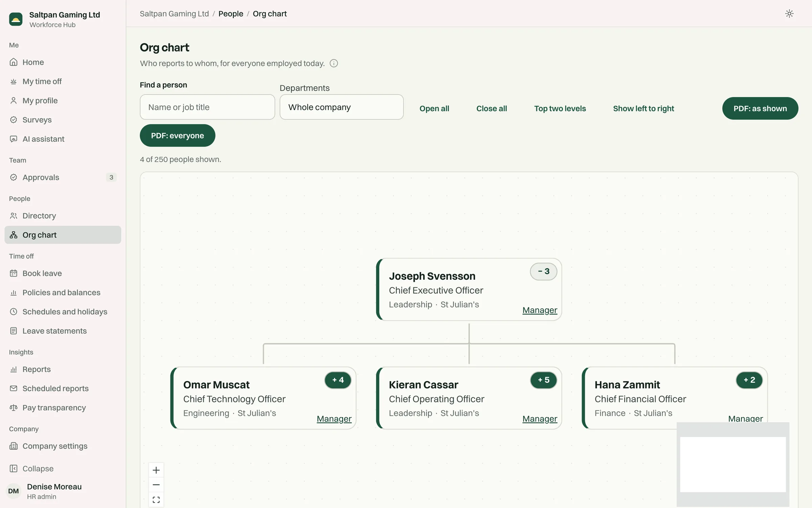This screenshot has height=508, width=812.
Task: Open Book leave
Action: (63, 273)
